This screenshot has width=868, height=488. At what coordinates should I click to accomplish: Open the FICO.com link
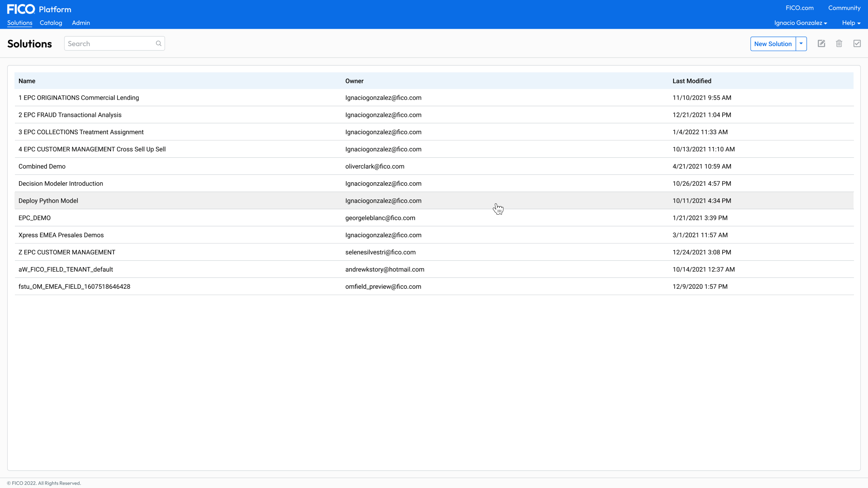800,8
